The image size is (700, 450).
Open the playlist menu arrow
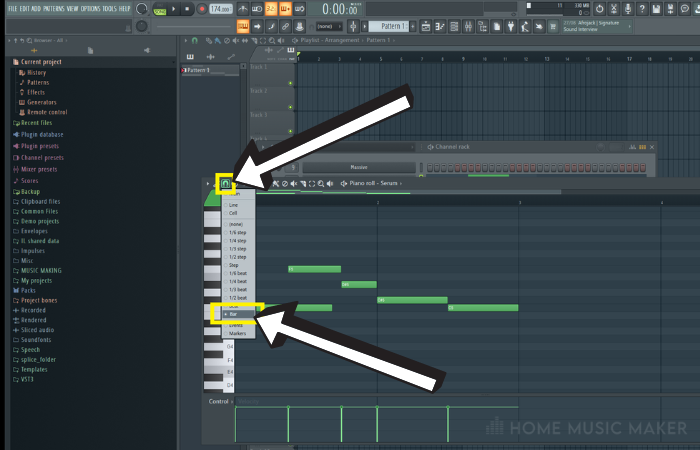click(x=186, y=40)
